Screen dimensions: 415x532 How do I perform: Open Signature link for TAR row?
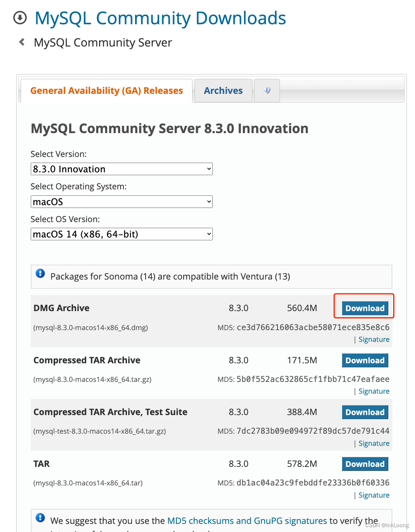click(x=374, y=495)
